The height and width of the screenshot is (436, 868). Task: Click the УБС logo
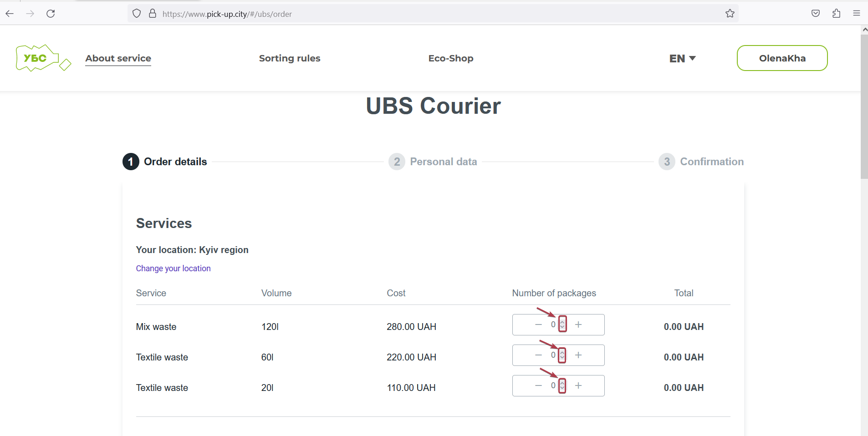[43, 58]
